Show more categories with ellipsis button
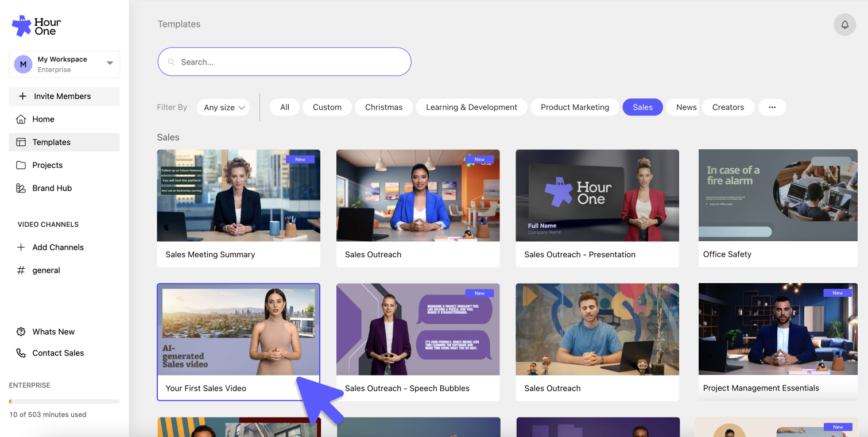868x437 pixels. (x=772, y=107)
